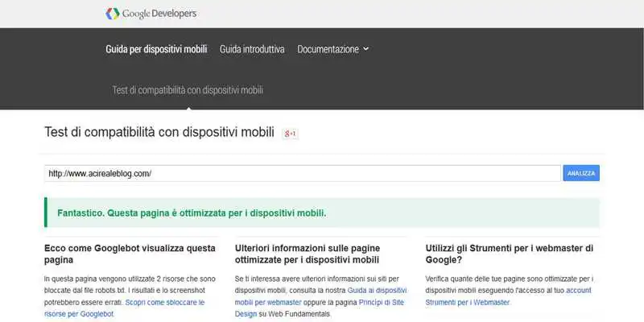This screenshot has width=644, height=322.
Task: Click the Fantastico optimized-page result message
Action: pos(321,213)
